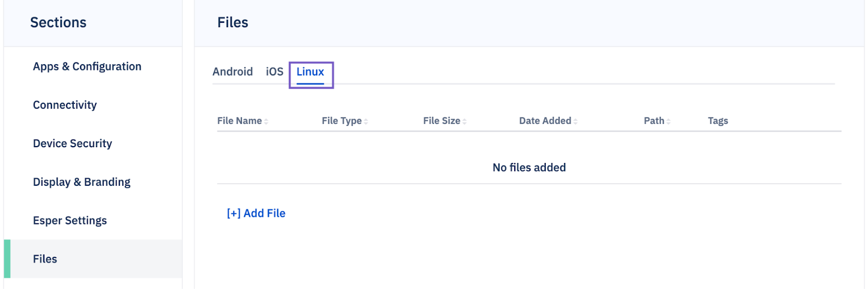Click the sort arrows beside File Type

[366, 122]
